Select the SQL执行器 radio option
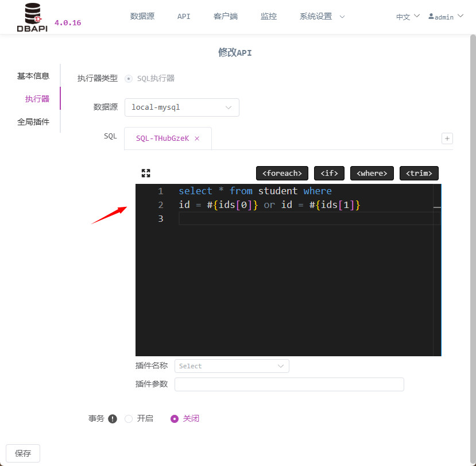476x466 pixels. pyautogui.click(x=129, y=79)
